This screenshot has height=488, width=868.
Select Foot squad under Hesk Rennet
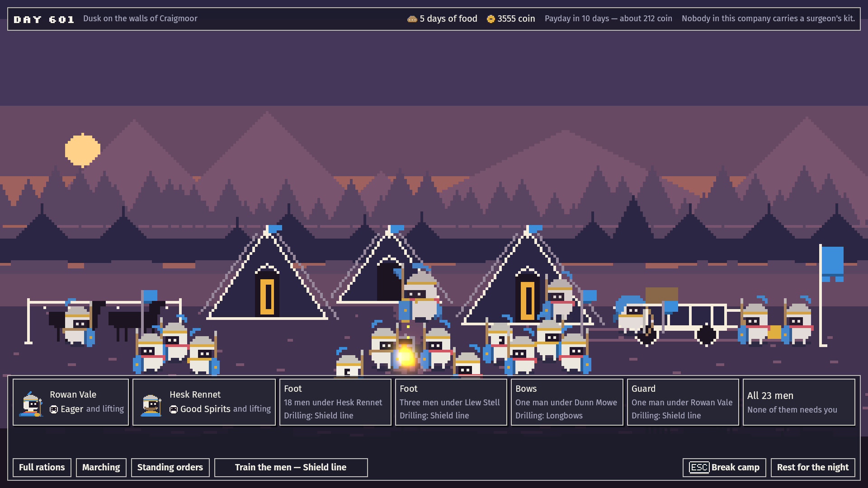tap(335, 402)
